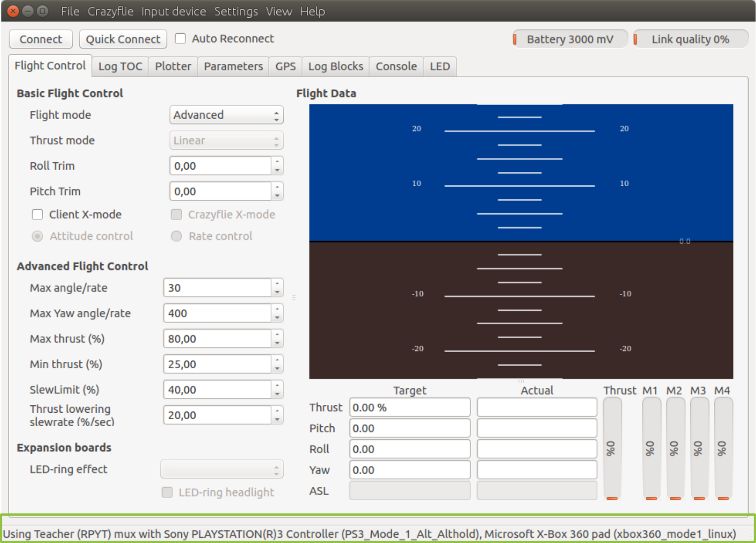Switch to the Console tab

coord(396,66)
